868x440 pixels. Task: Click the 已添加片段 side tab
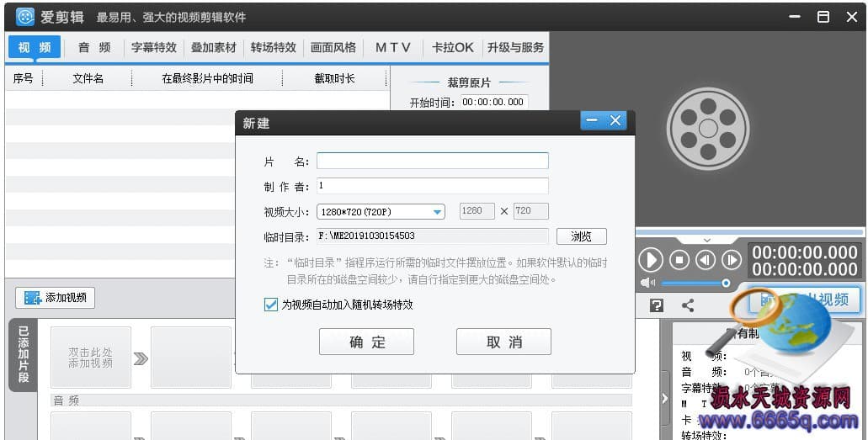tap(24, 354)
